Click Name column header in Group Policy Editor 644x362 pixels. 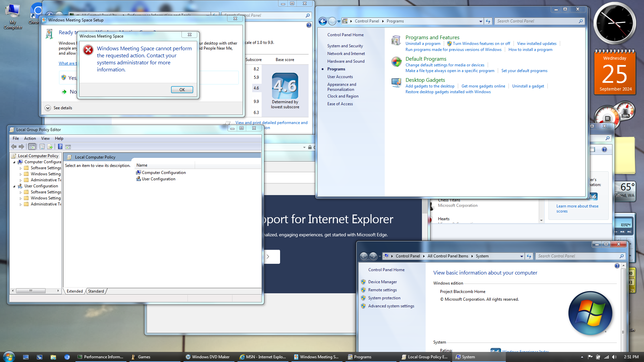tap(164, 165)
